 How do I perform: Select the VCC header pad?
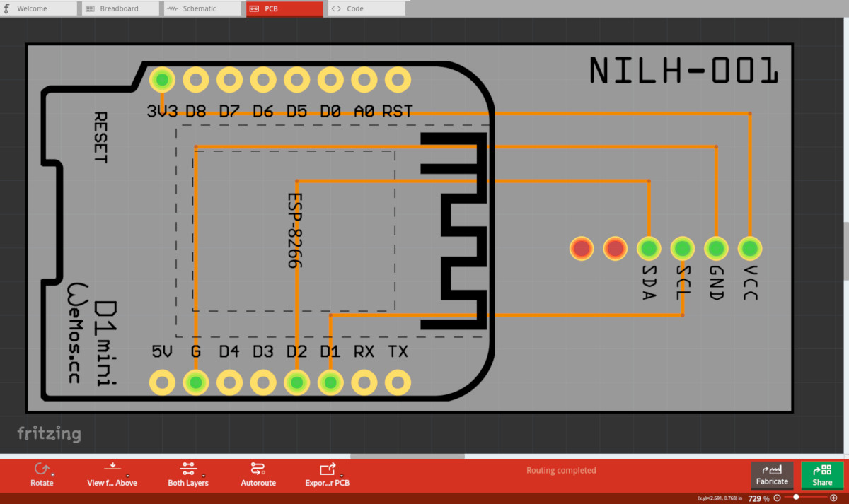coord(750,248)
